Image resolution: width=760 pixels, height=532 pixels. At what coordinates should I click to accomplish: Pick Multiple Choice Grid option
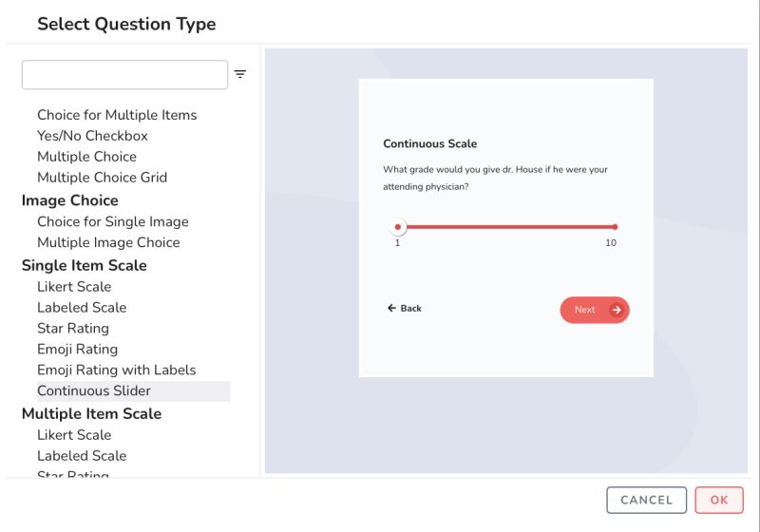[x=102, y=178]
